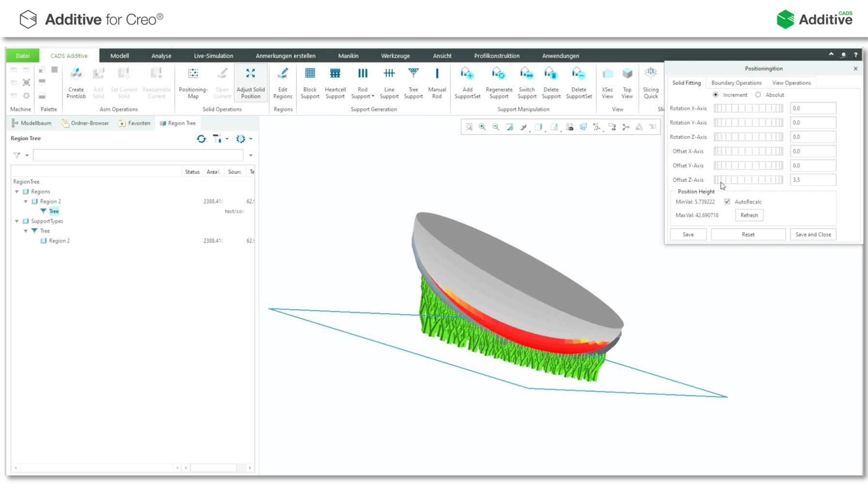Click the gear icon in Machine group
Image resolution: width=868 pixels, height=488 pixels.
(27, 95)
